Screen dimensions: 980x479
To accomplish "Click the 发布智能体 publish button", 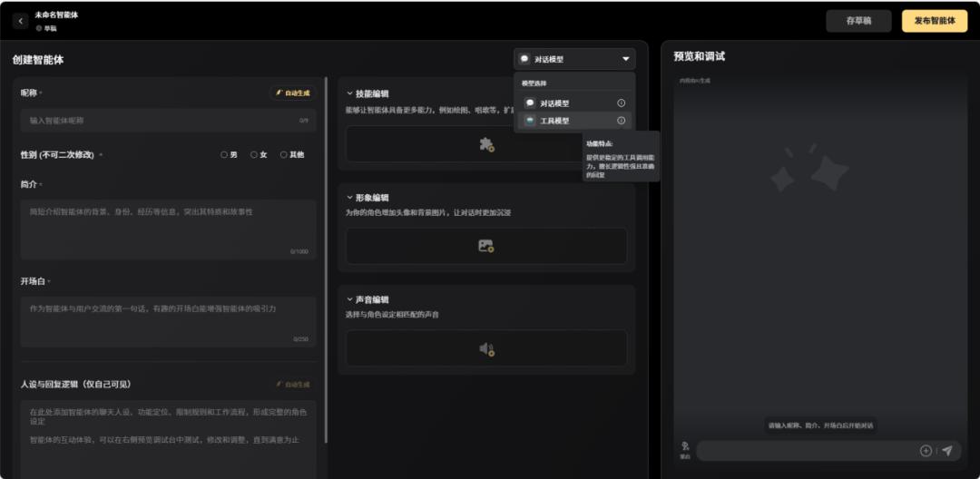I will click(x=934, y=21).
